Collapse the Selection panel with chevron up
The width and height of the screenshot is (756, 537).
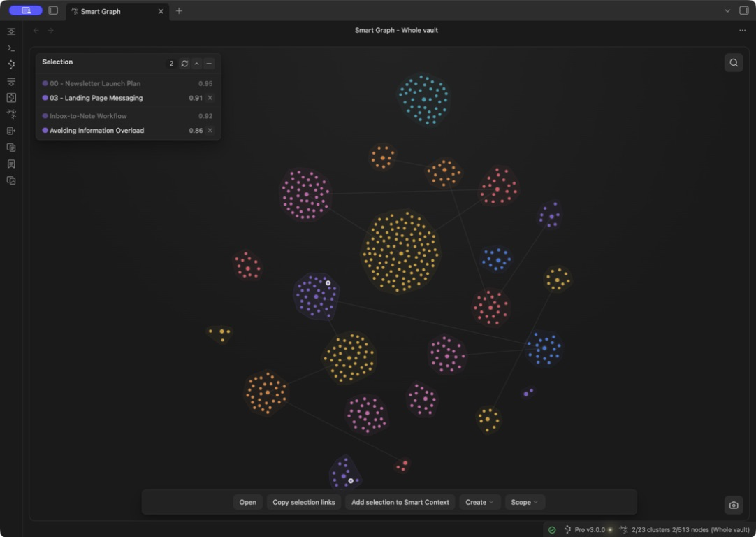197,63
